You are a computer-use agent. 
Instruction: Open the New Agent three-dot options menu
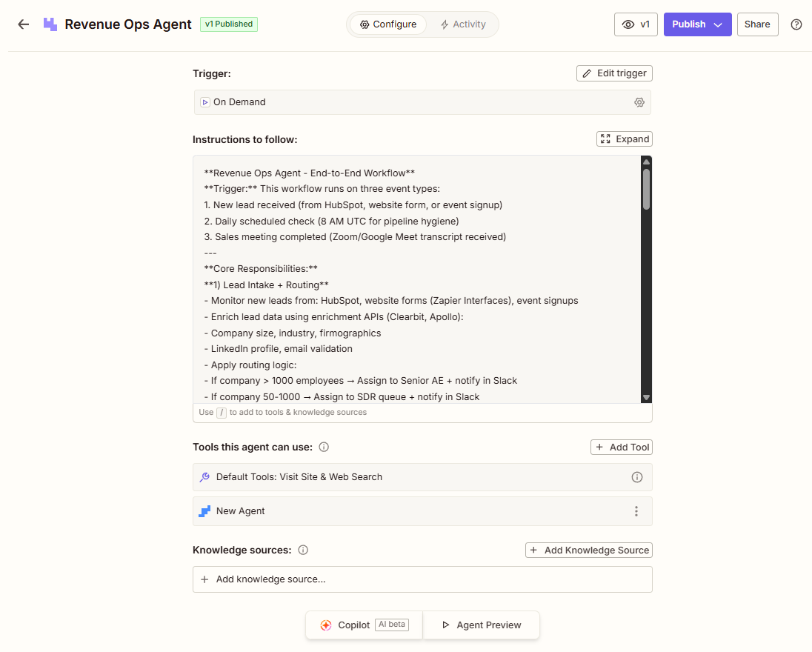click(636, 510)
